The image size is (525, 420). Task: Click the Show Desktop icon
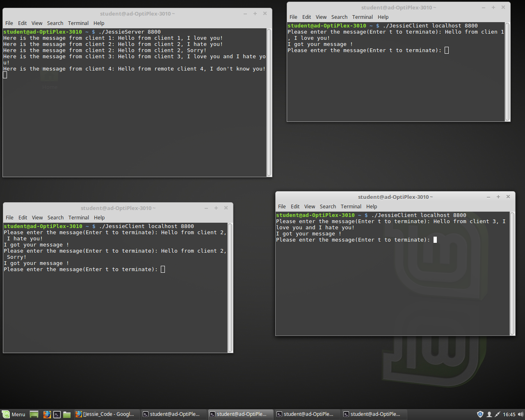34,414
